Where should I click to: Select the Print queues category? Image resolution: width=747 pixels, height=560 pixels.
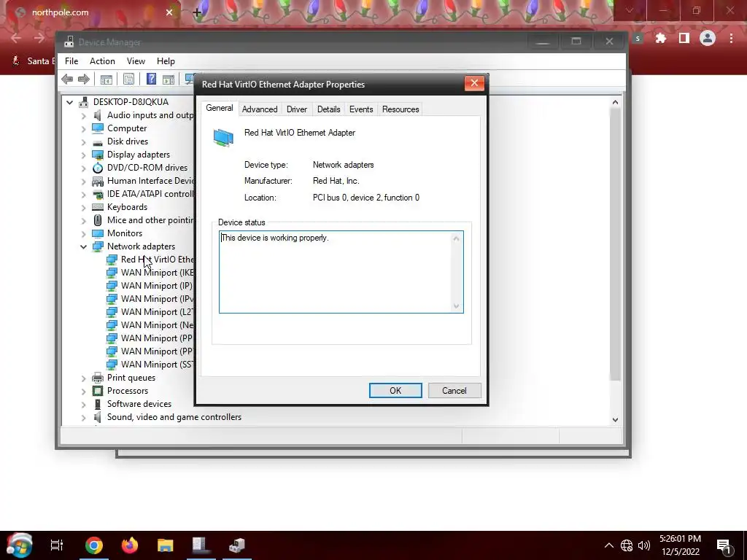(x=131, y=378)
